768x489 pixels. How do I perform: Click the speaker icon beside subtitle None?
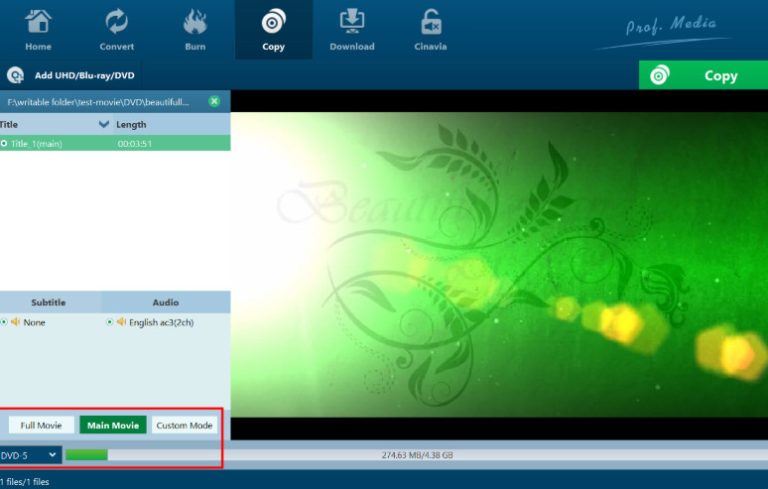[15, 322]
